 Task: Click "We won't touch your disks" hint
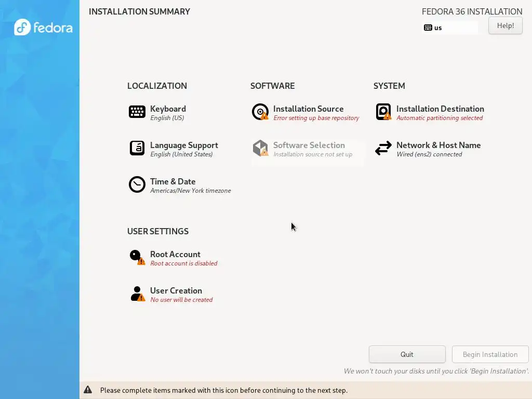click(436, 371)
